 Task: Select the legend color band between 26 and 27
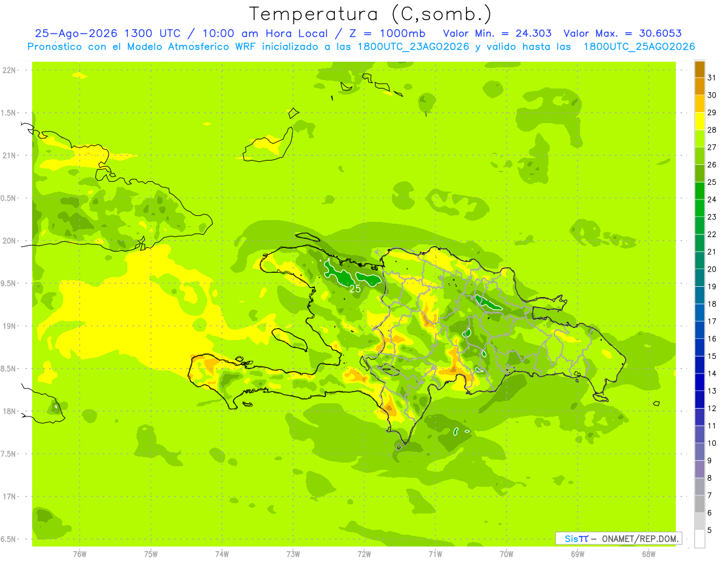(699, 156)
